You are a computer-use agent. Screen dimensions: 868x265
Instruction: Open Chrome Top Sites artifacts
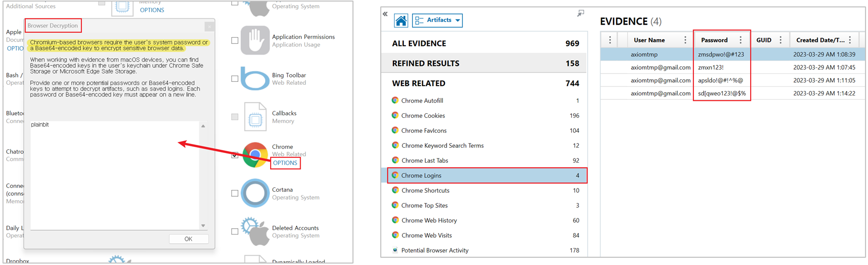point(485,205)
